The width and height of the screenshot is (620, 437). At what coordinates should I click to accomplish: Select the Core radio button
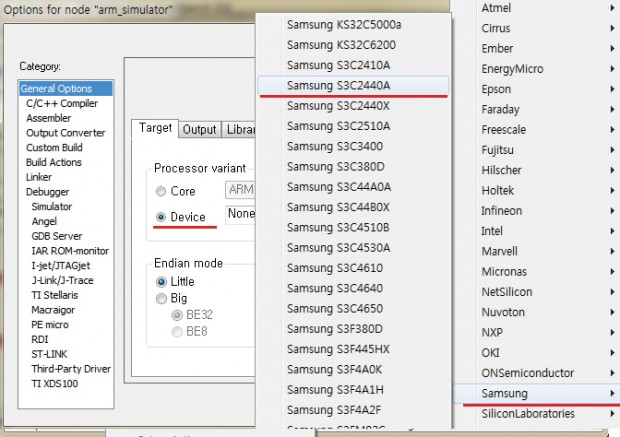coord(161,191)
